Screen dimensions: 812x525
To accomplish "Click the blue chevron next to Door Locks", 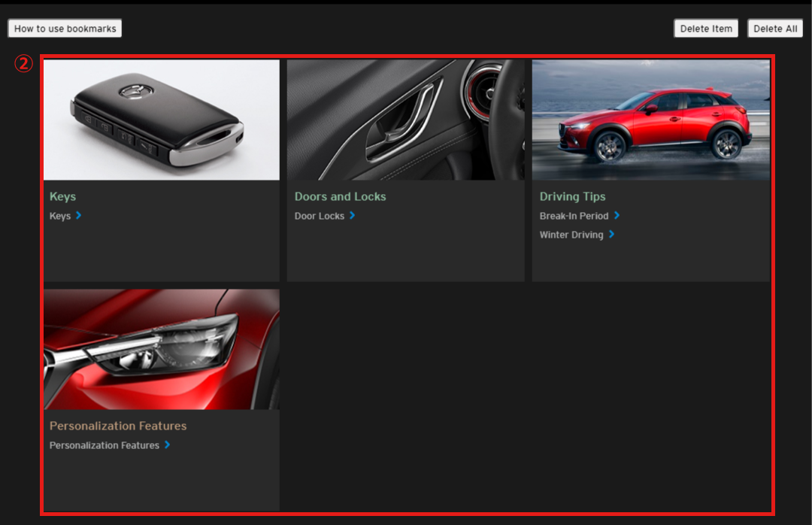I will click(352, 215).
